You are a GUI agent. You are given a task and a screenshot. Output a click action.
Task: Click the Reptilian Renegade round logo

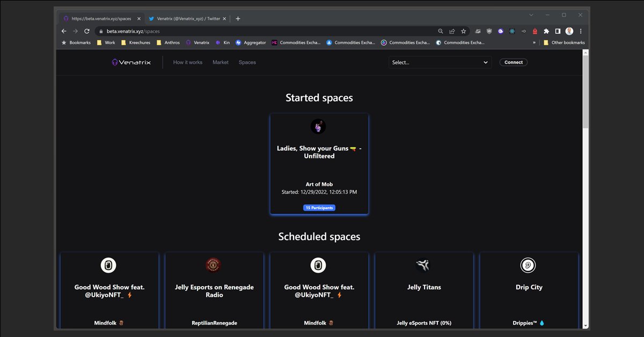tap(213, 265)
